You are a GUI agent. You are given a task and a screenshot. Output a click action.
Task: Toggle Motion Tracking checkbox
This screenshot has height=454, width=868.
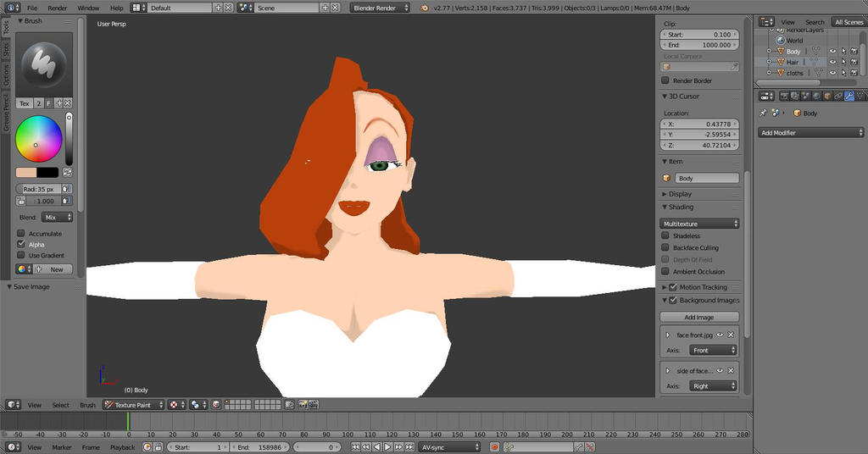coord(673,287)
